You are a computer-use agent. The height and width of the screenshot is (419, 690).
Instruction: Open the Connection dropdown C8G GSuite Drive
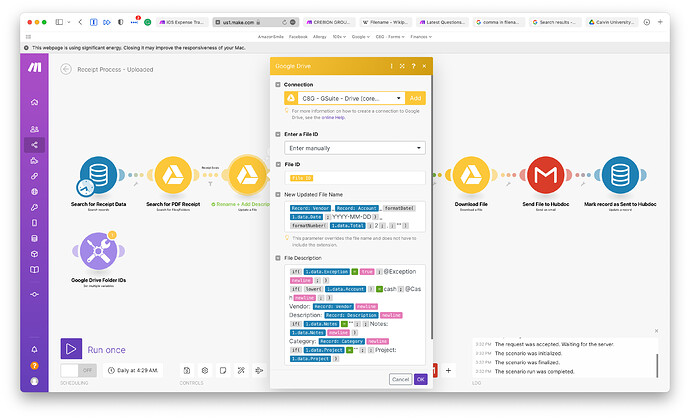tap(351, 98)
